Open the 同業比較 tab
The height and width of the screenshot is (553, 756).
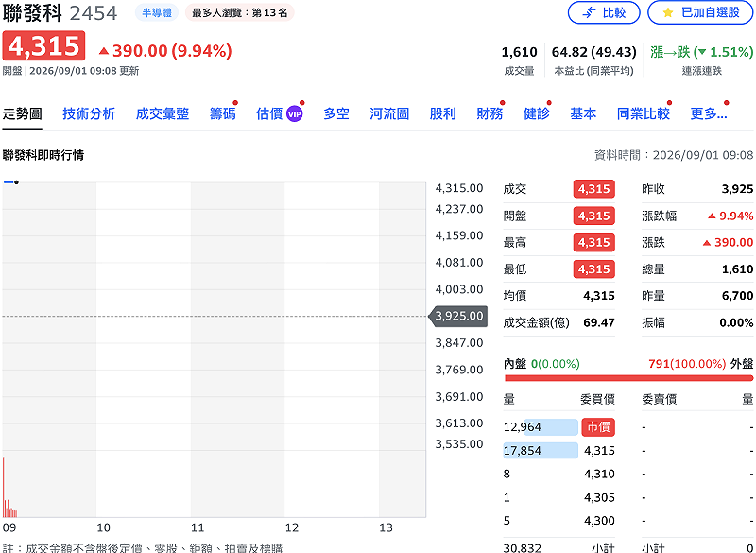click(x=644, y=113)
